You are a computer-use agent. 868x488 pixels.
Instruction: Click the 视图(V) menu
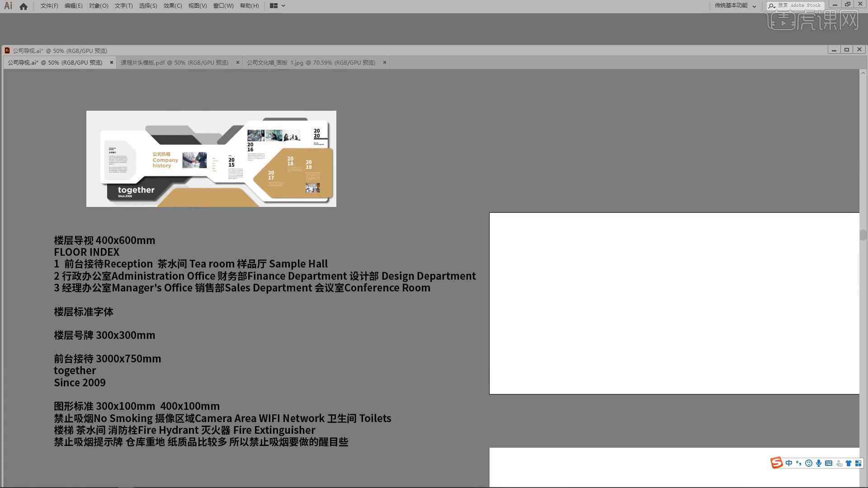(x=197, y=5)
